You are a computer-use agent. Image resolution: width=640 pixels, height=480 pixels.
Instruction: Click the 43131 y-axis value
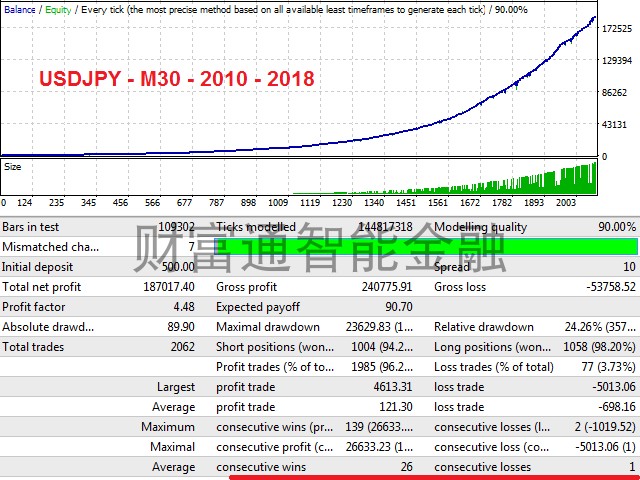click(614, 124)
